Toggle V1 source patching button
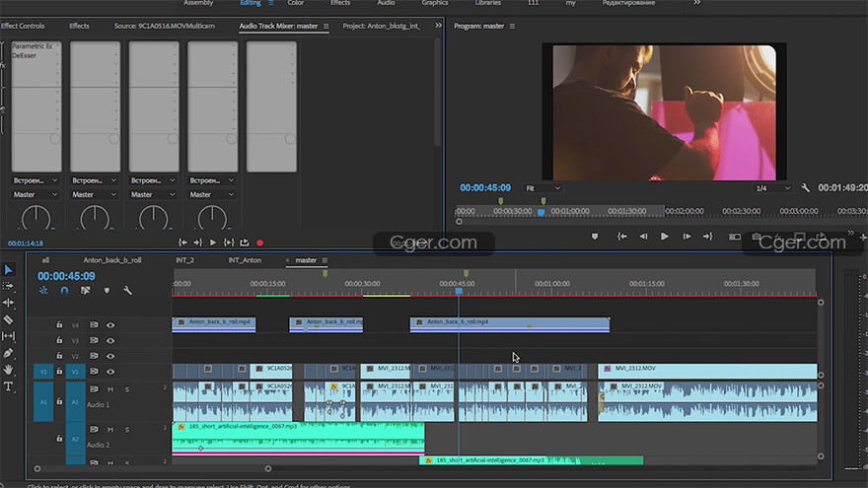The image size is (868, 488). 43,372
